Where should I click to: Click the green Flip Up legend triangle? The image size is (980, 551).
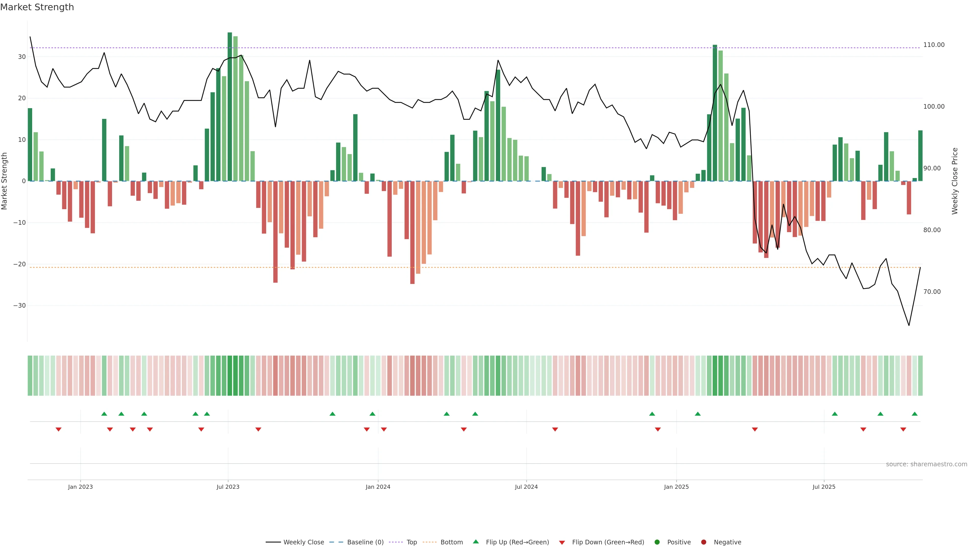click(x=475, y=542)
